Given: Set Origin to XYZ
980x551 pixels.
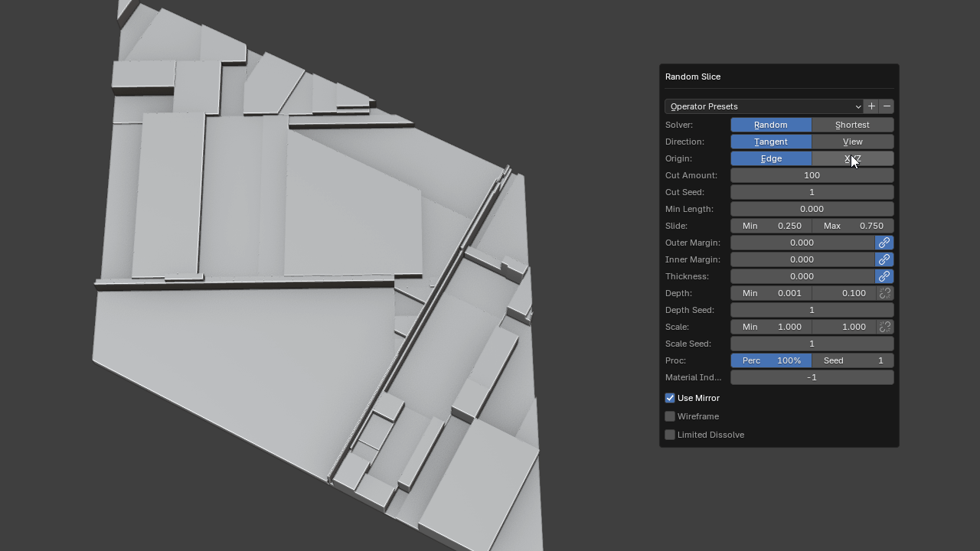Looking at the screenshot, I should [852, 158].
